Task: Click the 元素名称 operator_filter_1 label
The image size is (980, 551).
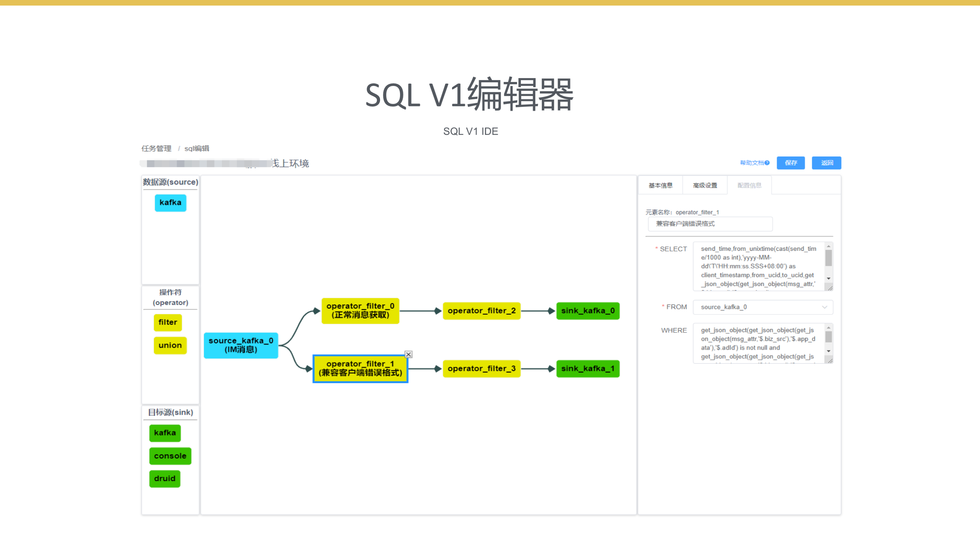Action: 682,212
